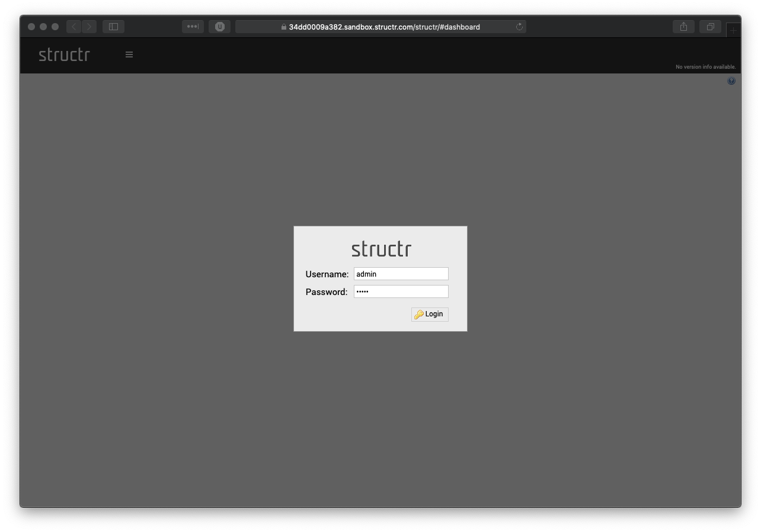Toggle the Safari sidebar button

[113, 27]
